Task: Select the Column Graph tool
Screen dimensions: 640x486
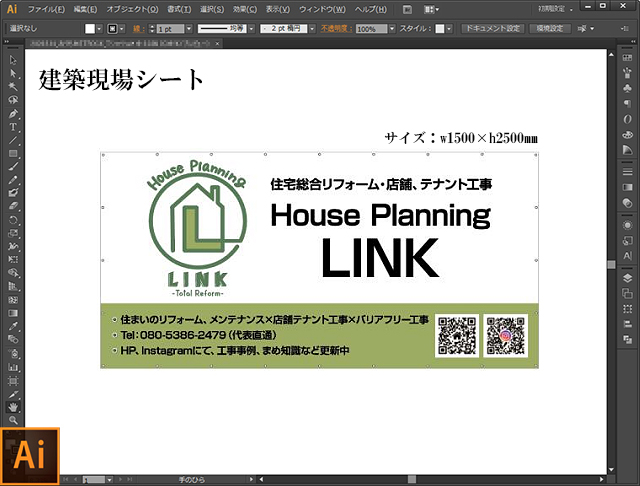Action: point(13,367)
